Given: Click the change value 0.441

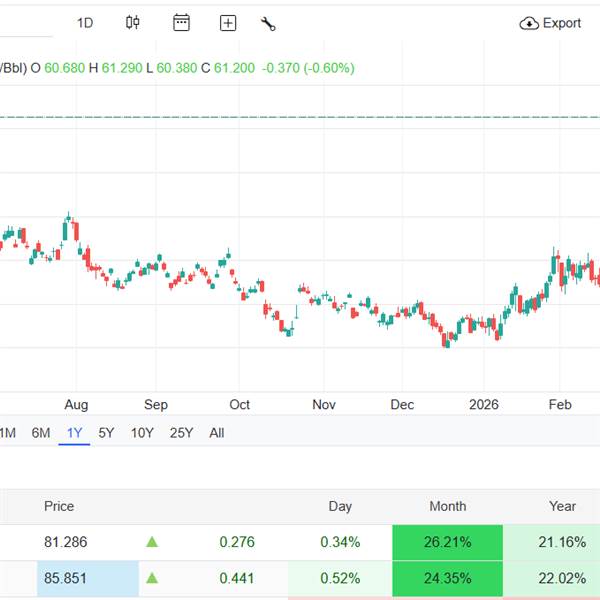Looking at the screenshot, I should point(237,578).
